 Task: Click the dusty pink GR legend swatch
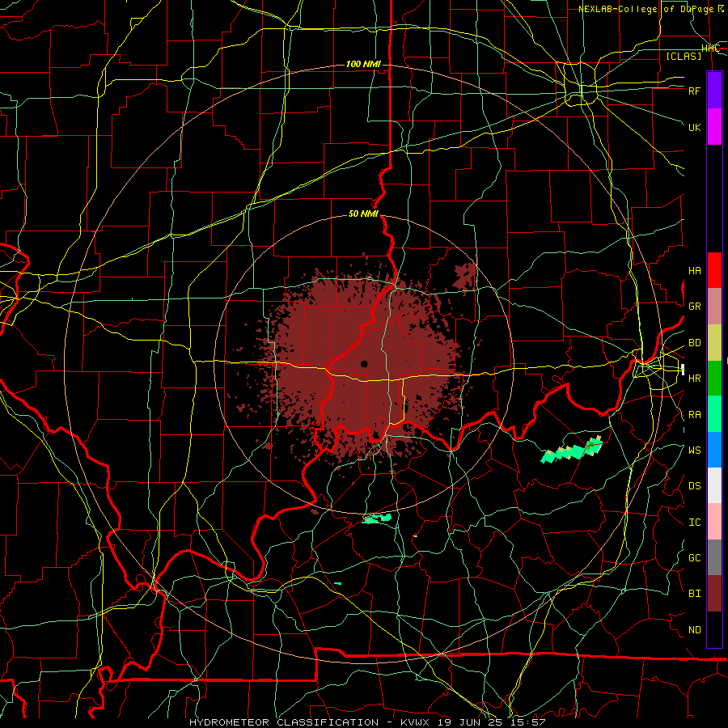click(x=714, y=307)
